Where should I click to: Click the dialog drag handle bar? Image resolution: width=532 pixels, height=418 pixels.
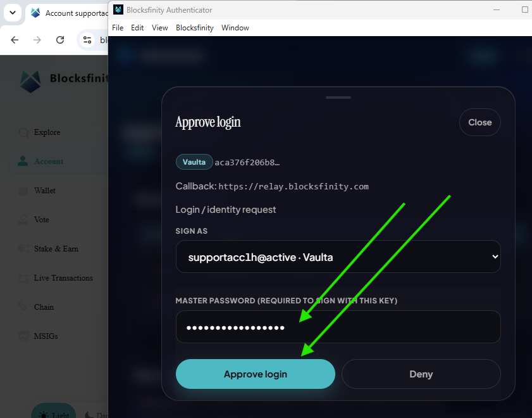[x=338, y=98]
